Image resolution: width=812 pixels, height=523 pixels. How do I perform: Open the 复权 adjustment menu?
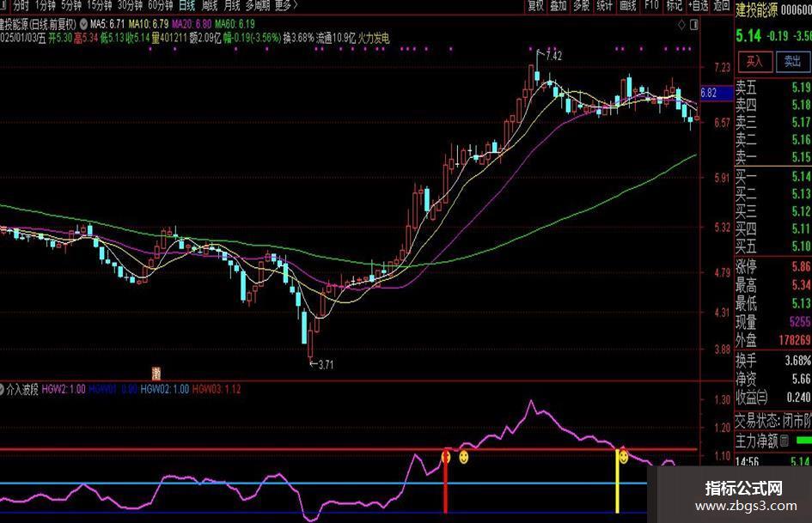[x=535, y=6]
